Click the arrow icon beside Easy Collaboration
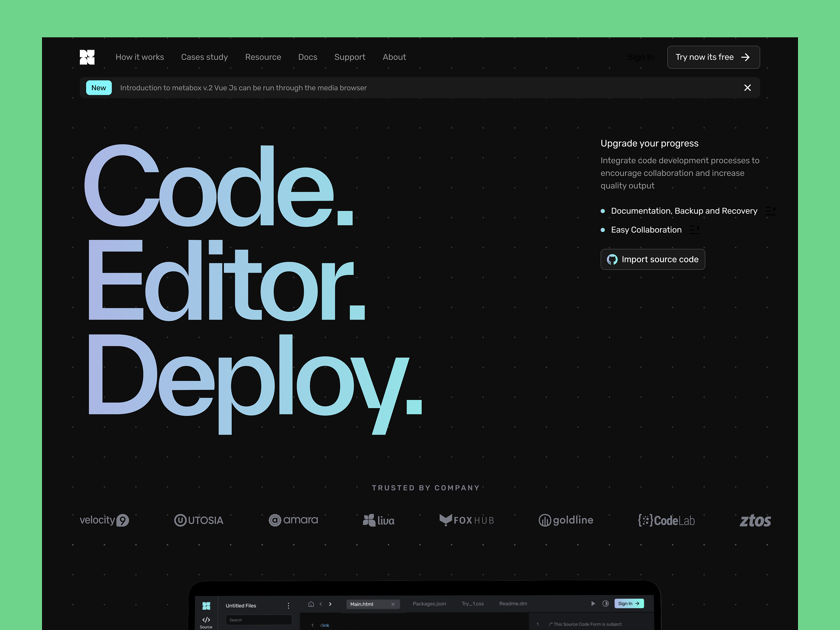The width and height of the screenshot is (840, 630). [x=694, y=229]
